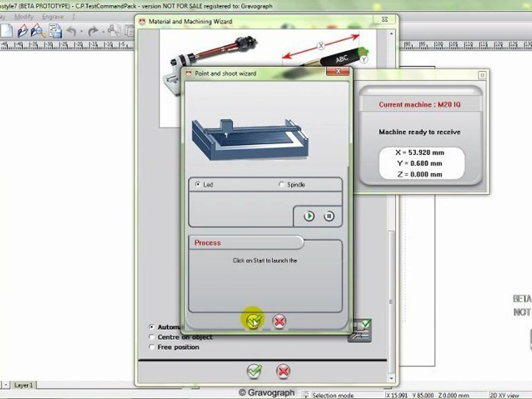Click the Machine ready to receive text
The height and width of the screenshot is (399, 532).
tap(420, 132)
